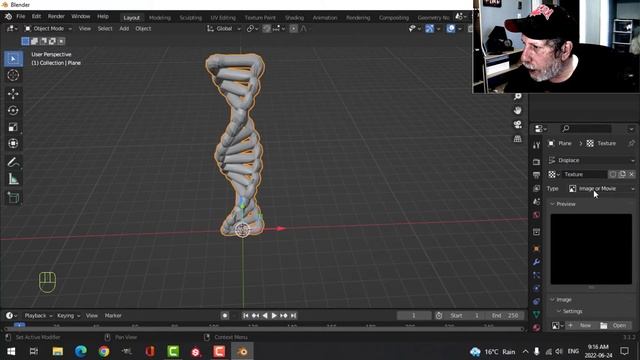The image size is (640, 360).
Task: Switch to the Sculpting workspace tab
Action: (x=191, y=18)
